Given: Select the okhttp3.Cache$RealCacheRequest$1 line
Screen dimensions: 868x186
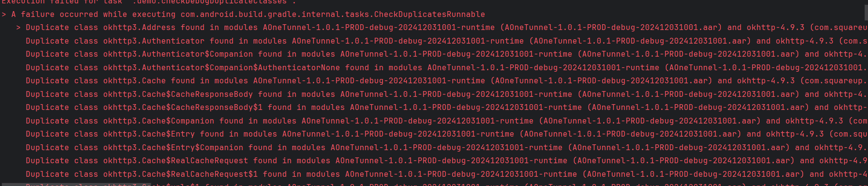Looking at the screenshot, I should pyautogui.click(x=447, y=174).
